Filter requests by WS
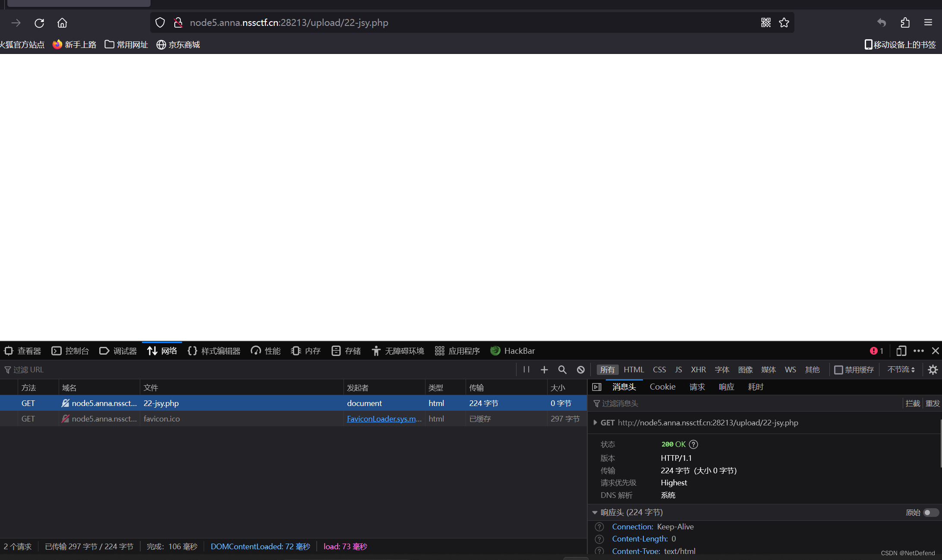Image resolution: width=942 pixels, height=560 pixels. coord(791,370)
